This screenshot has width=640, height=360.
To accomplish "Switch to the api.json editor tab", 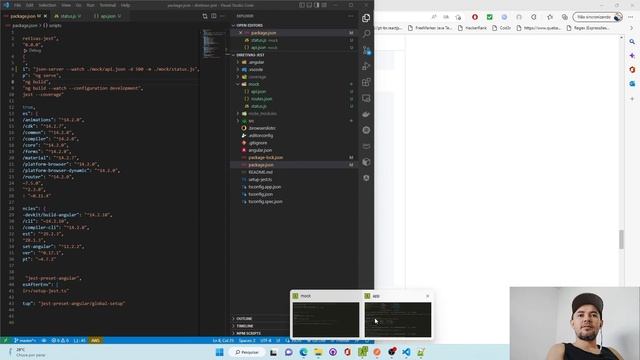I will point(108,16).
